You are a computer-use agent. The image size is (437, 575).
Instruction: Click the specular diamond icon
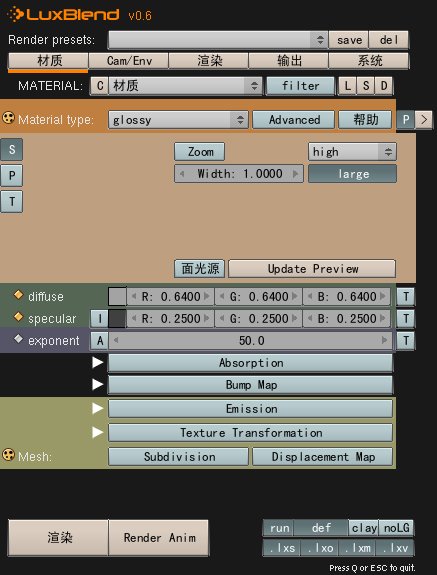coord(18,317)
